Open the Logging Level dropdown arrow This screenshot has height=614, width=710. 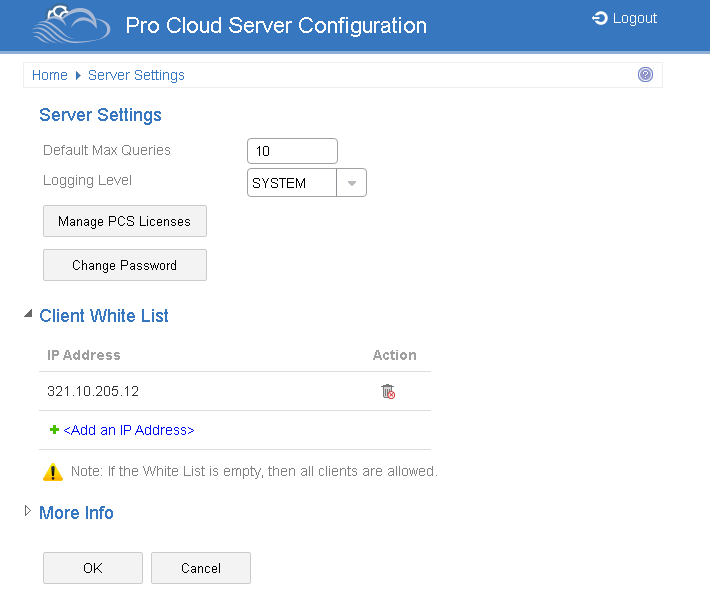pyautogui.click(x=351, y=183)
